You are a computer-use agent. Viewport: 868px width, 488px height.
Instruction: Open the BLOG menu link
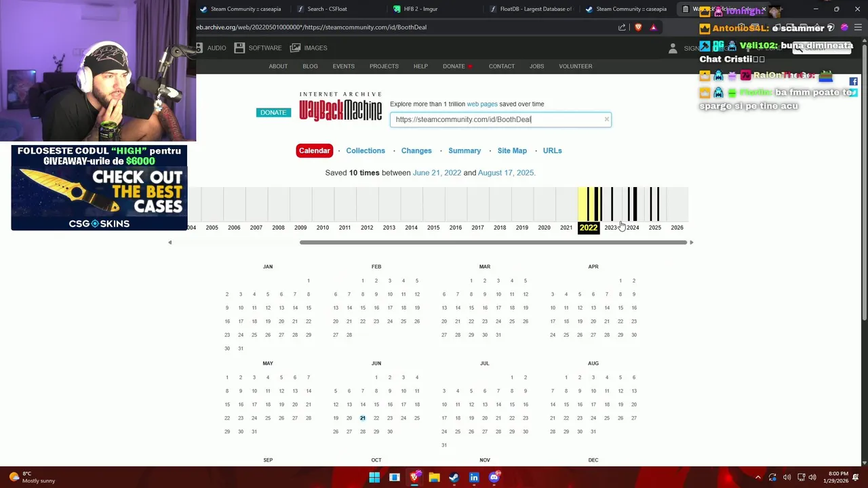click(x=310, y=66)
